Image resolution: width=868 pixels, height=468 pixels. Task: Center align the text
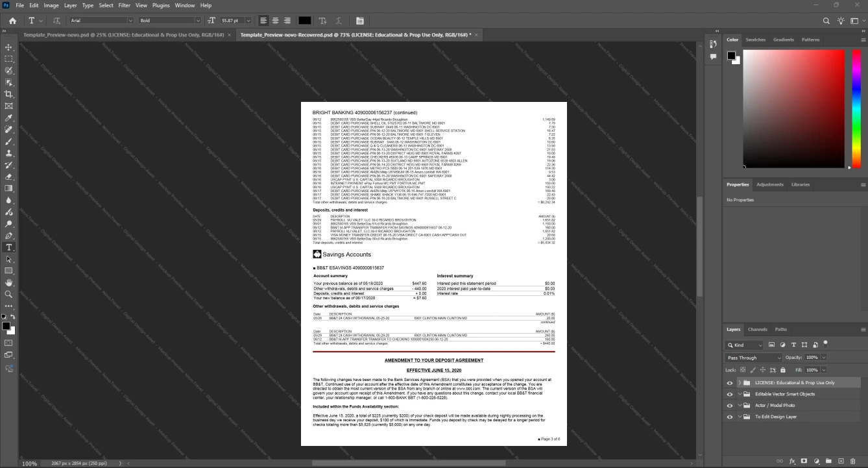pos(275,21)
